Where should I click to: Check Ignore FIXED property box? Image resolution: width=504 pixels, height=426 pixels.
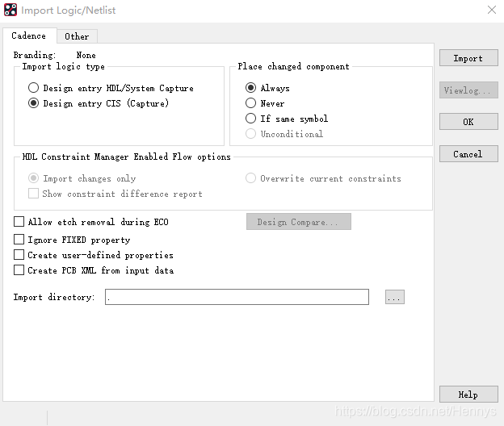click(19, 240)
